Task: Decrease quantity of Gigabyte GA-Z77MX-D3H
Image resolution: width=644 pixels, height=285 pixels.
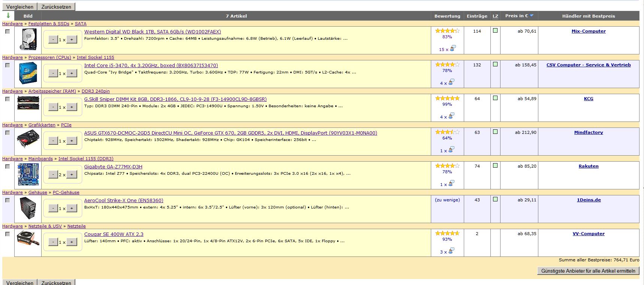Action: (53, 174)
